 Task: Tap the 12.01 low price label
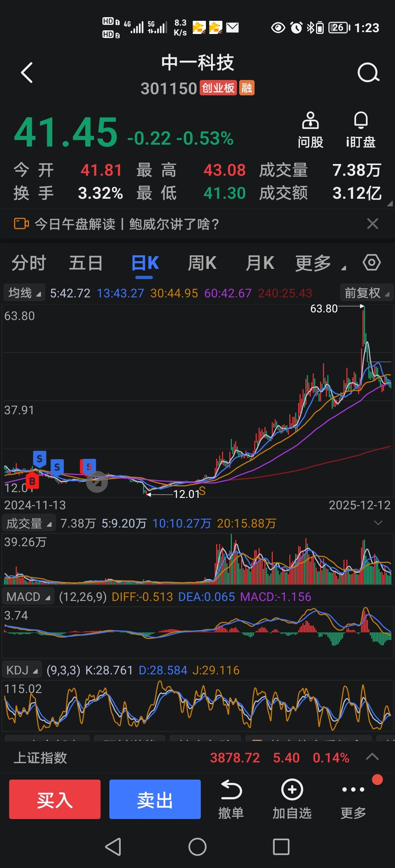point(186,494)
